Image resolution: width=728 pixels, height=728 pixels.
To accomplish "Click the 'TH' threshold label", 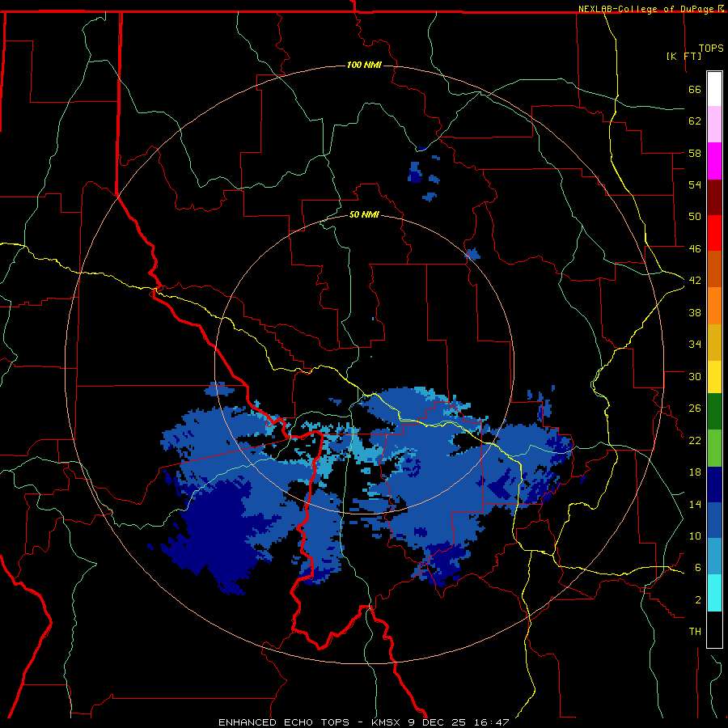I will pyautogui.click(x=695, y=632).
